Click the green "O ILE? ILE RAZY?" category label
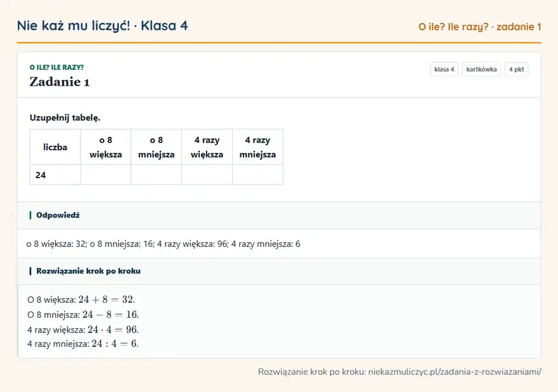Screen dimensions: 558x392 (x=56, y=67)
